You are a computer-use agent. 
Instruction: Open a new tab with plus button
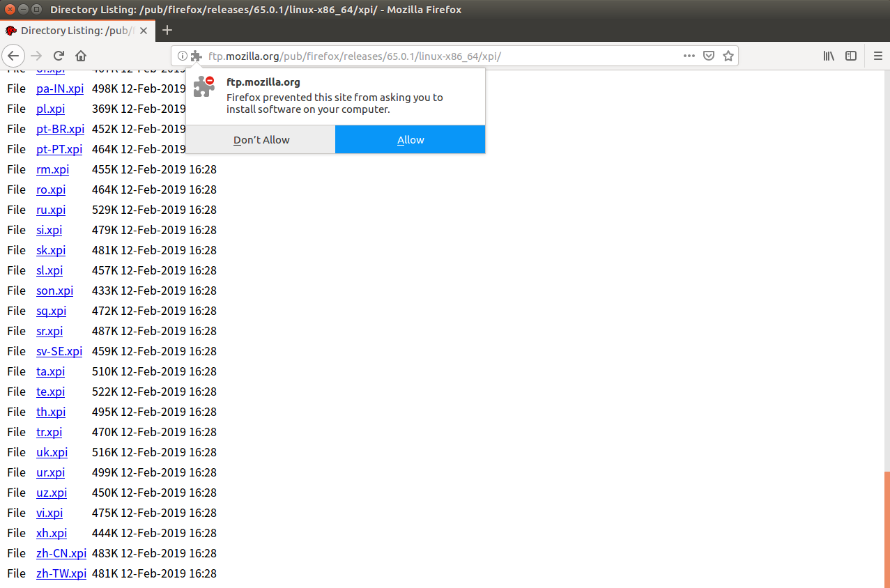point(167,30)
